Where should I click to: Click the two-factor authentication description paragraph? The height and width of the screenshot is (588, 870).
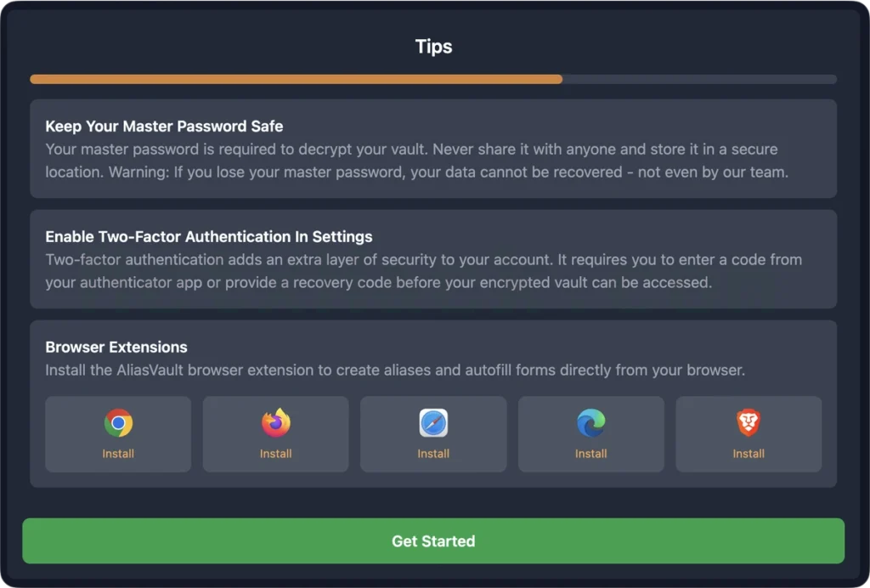[x=423, y=271]
